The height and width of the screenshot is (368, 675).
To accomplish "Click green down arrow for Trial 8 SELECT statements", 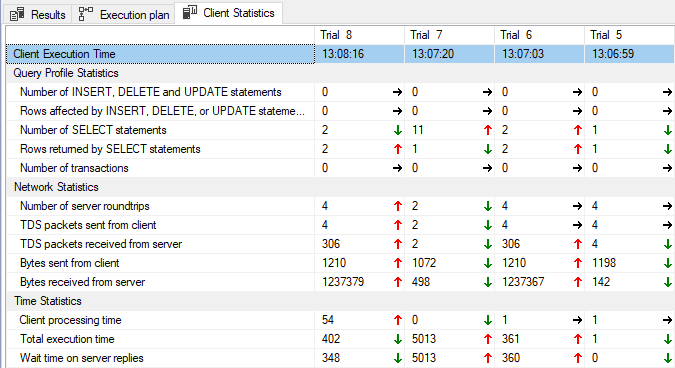I will [x=398, y=130].
